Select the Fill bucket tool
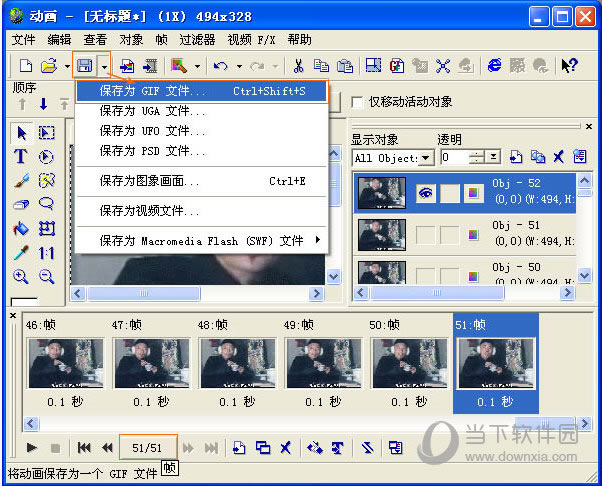The height and width of the screenshot is (486, 602). 21,228
